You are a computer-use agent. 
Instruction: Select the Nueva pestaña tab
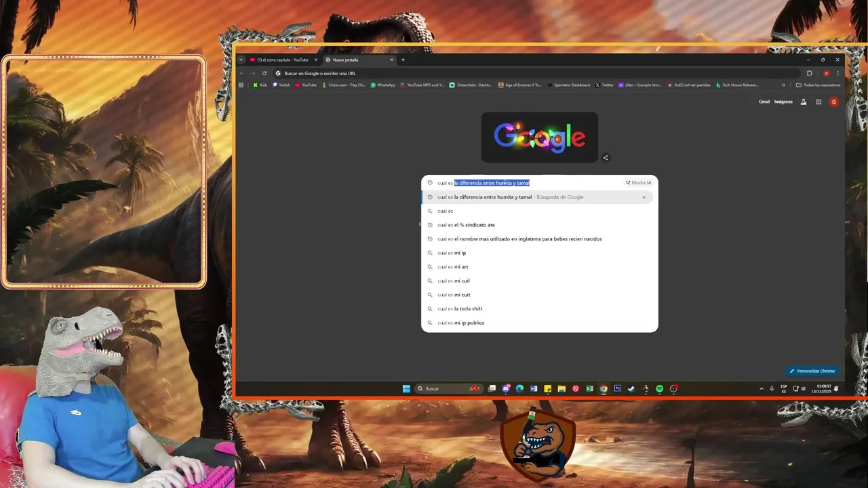[358, 60]
